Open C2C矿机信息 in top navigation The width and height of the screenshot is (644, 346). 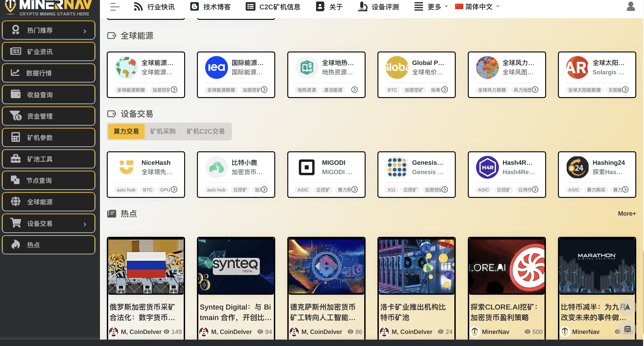click(273, 7)
